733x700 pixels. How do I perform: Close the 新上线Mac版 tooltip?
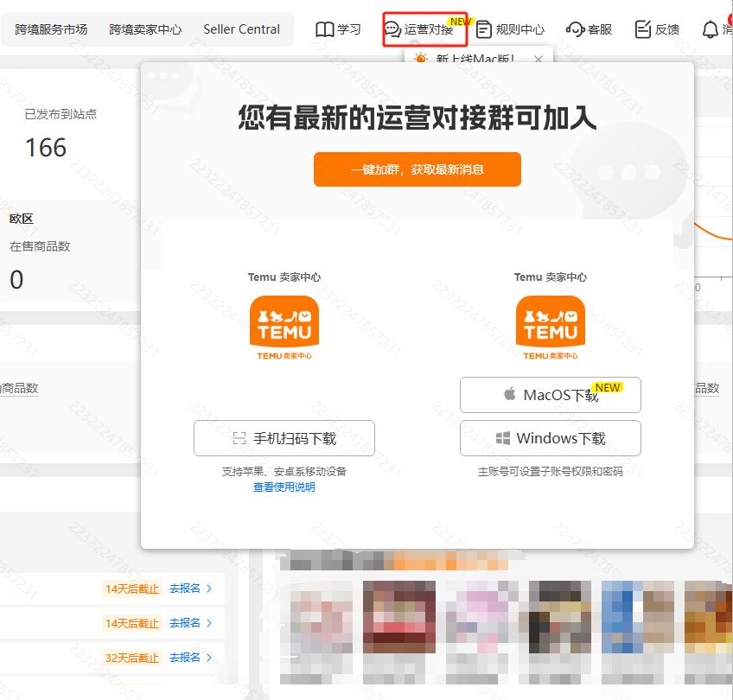pos(539,59)
